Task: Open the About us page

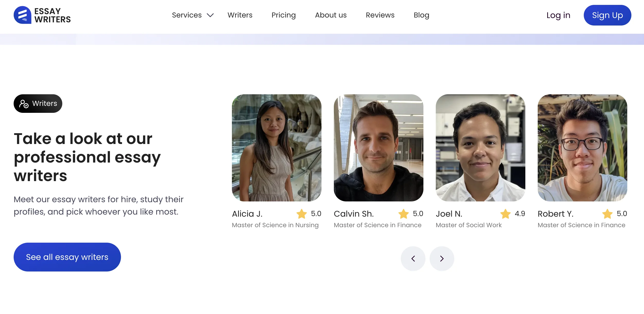Action: [330, 15]
